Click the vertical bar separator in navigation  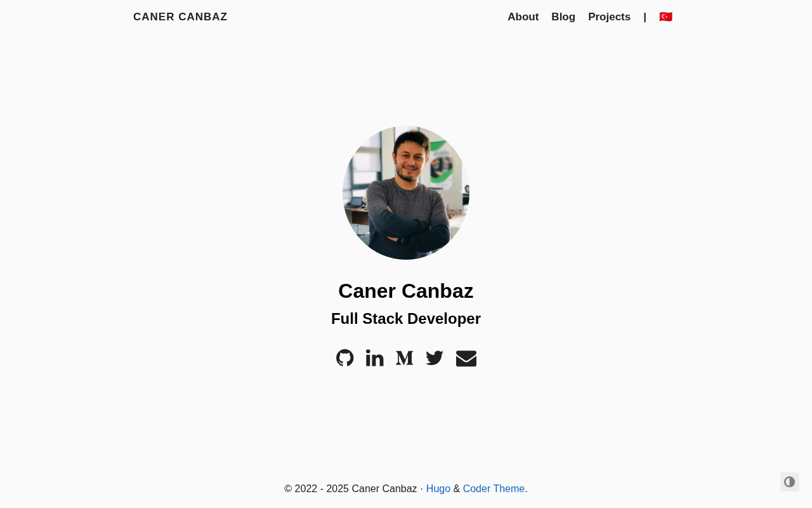coord(645,17)
